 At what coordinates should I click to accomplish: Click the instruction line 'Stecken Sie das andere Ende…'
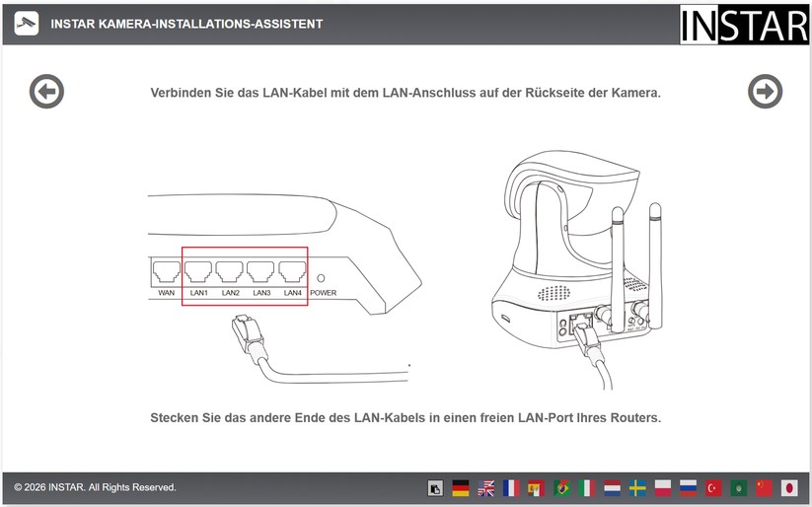(x=406, y=418)
